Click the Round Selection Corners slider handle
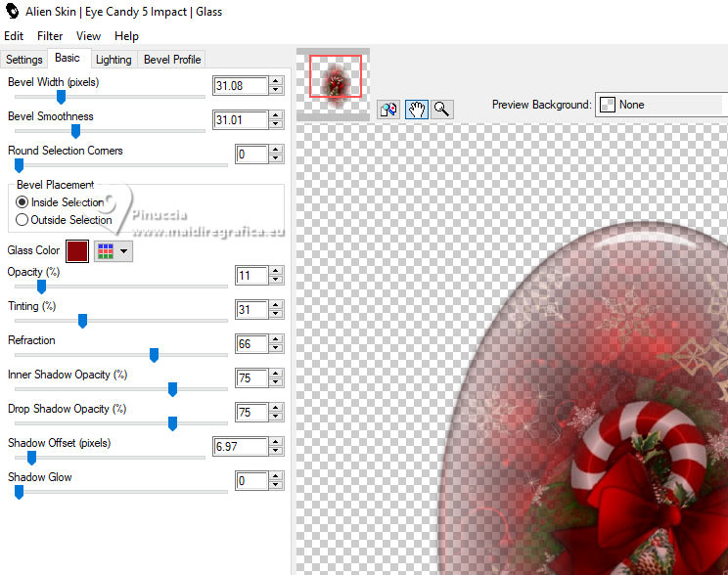728x575 pixels. click(x=19, y=165)
